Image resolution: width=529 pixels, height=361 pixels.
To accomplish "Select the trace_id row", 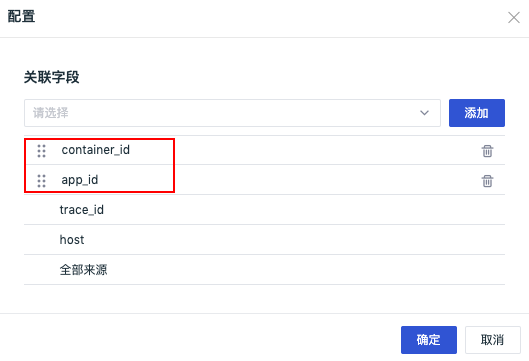I will pyautogui.click(x=264, y=210).
